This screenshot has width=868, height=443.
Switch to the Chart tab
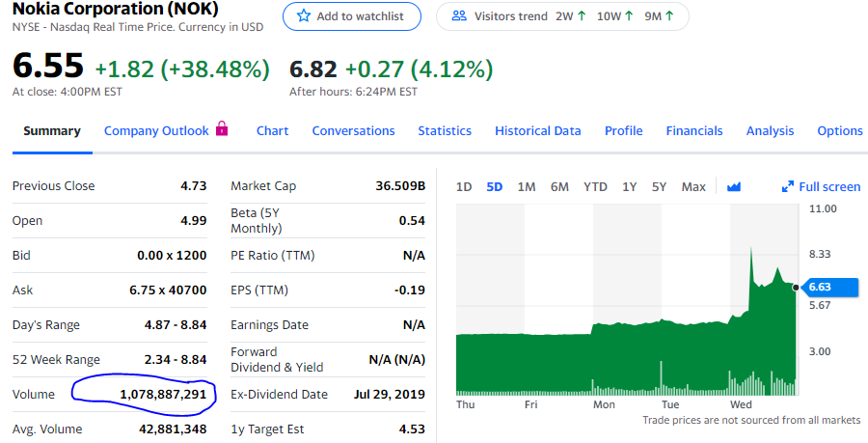click(x=272, y=130)
